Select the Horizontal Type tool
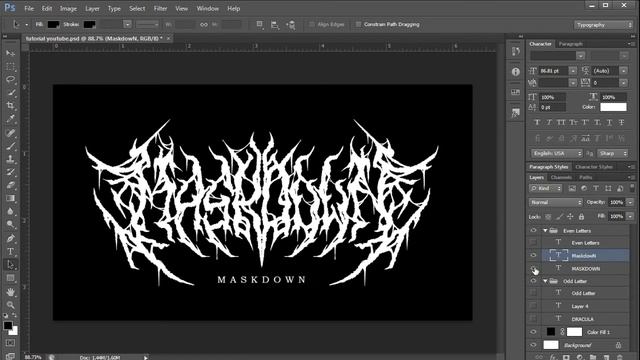640x360 pixels. pos(11,251)
